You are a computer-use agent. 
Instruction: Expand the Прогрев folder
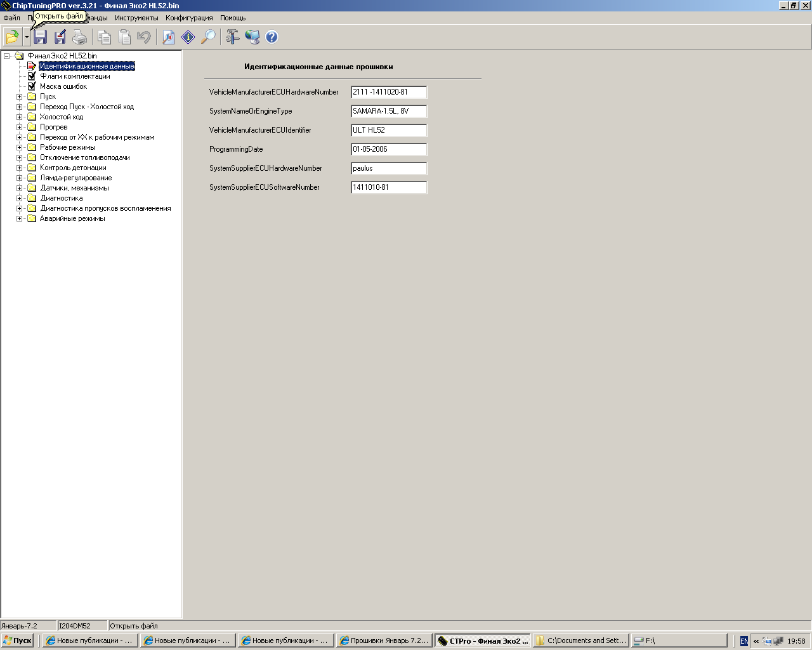[20, 127]
